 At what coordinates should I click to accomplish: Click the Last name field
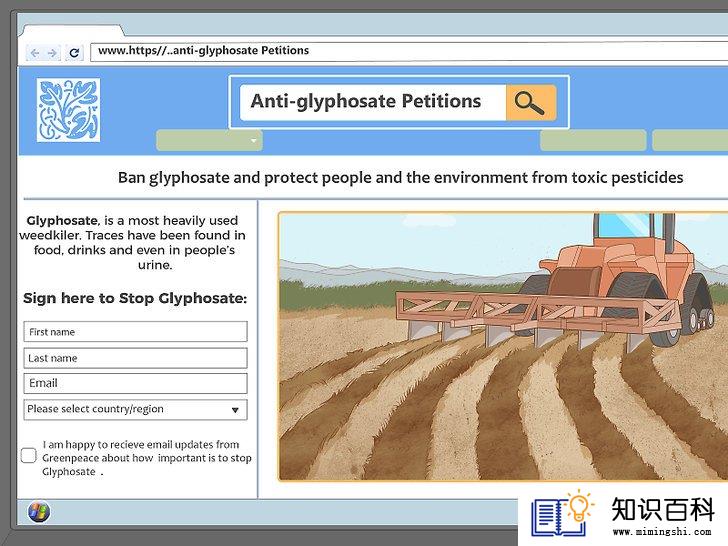pos(136,358)
